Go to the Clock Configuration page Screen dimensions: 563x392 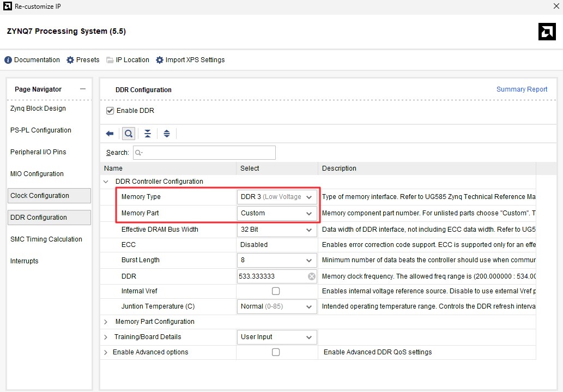pyautogui.click(x=49, y=196)
